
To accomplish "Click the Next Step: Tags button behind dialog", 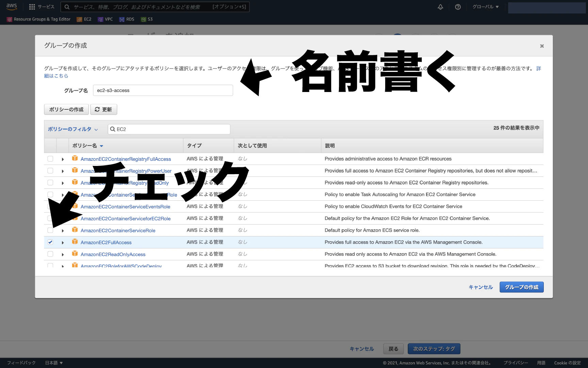I will (x=434, y=349).
